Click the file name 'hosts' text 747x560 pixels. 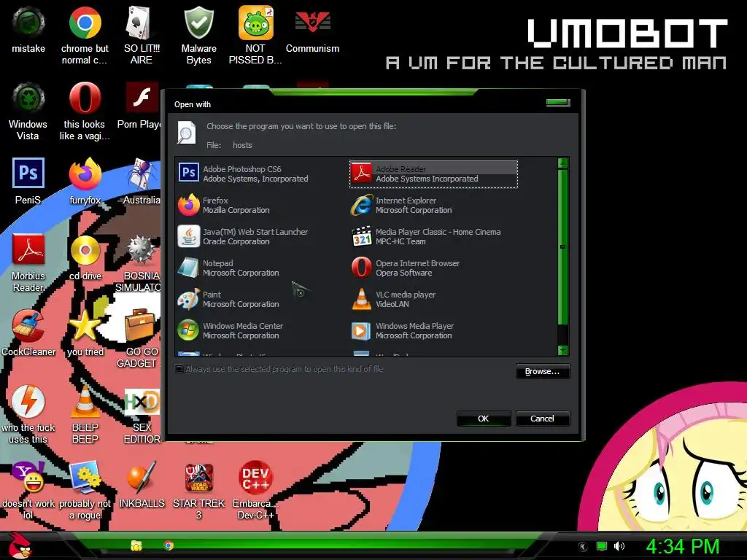[x=242, y=145]
